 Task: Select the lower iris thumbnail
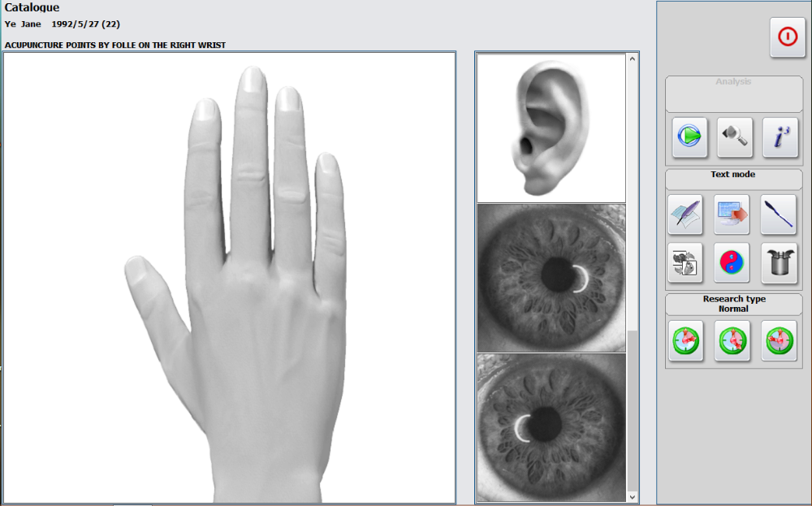tap(551, 428)
